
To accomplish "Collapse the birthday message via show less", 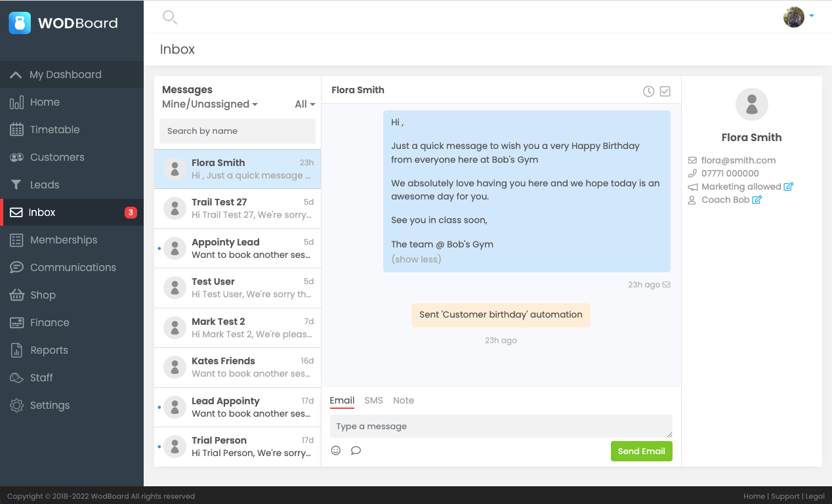I will click(416, 259).
